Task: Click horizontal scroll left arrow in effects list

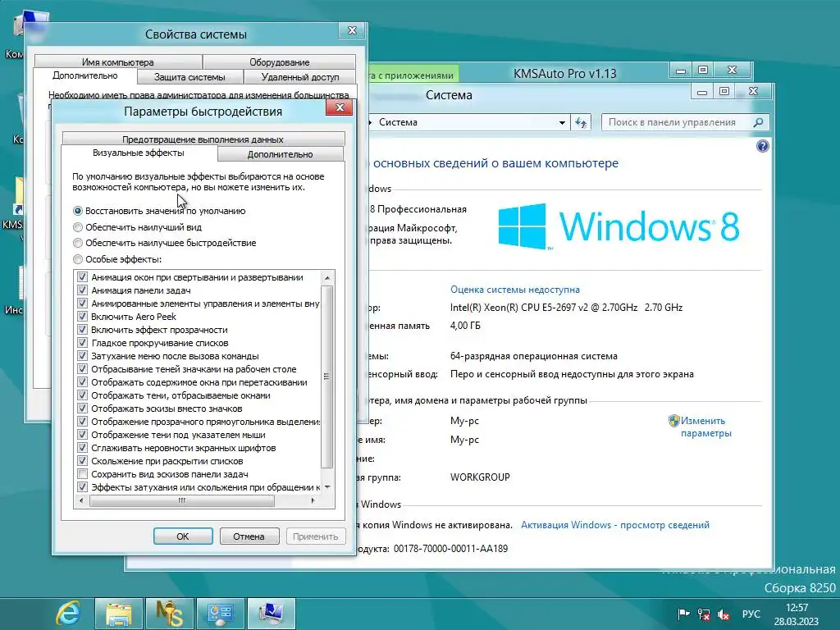Action: (81, 501)
